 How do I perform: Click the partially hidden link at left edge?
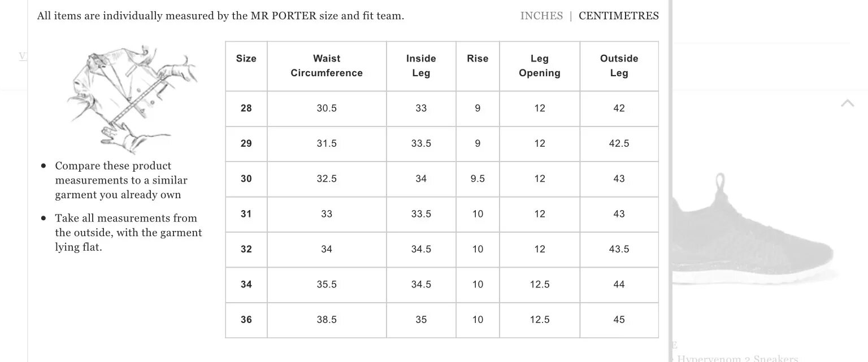23,56
